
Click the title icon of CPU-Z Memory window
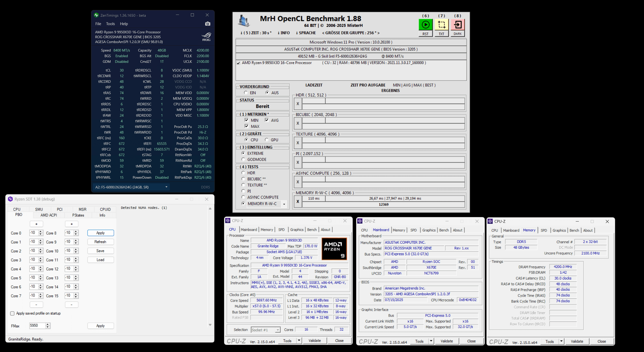[x=490, y=221]
